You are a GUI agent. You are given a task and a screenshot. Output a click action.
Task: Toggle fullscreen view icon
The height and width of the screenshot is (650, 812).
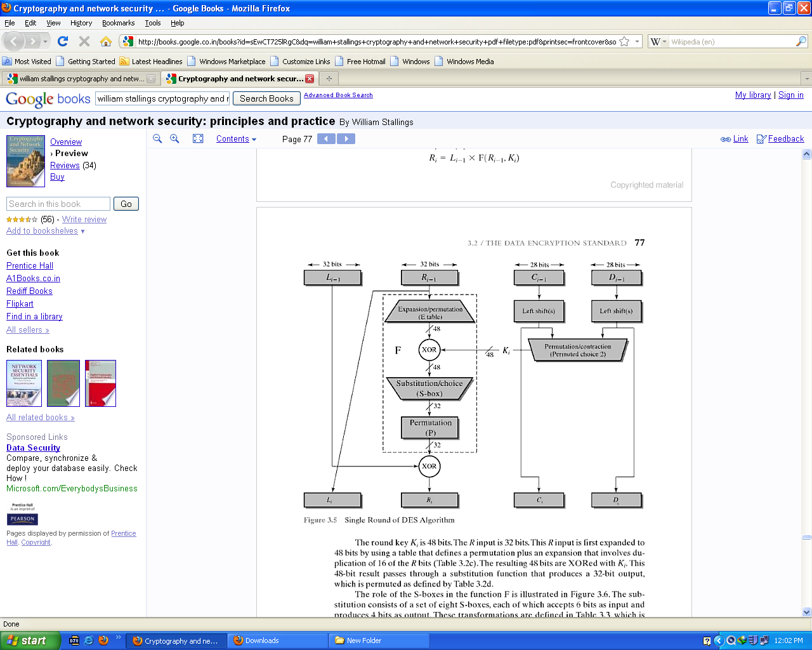(x=198, y=139)
